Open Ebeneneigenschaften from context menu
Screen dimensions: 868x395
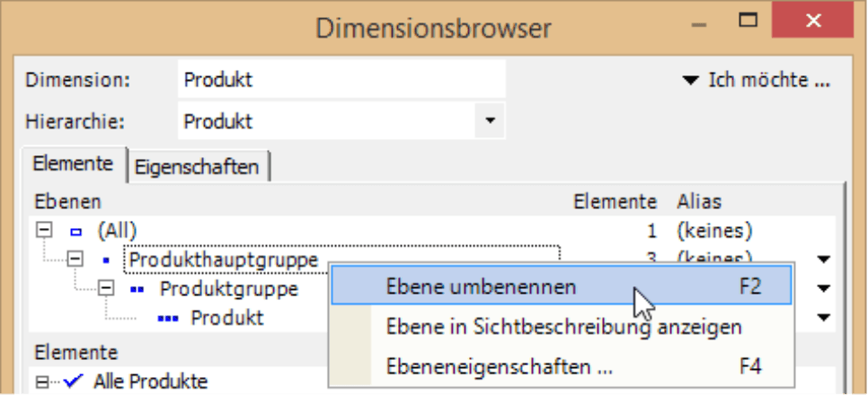[501, 365]
